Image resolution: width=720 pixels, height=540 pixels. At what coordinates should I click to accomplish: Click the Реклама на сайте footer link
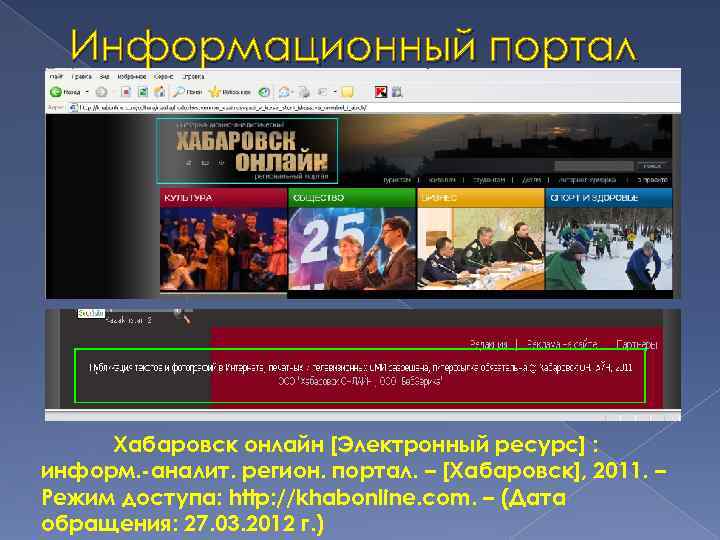(x=562, y=344)
